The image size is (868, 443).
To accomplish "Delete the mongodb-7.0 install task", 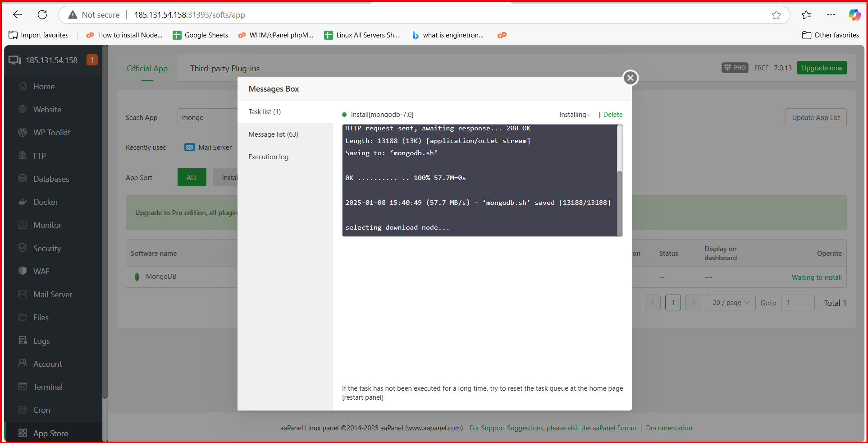I will coord(613,115).
